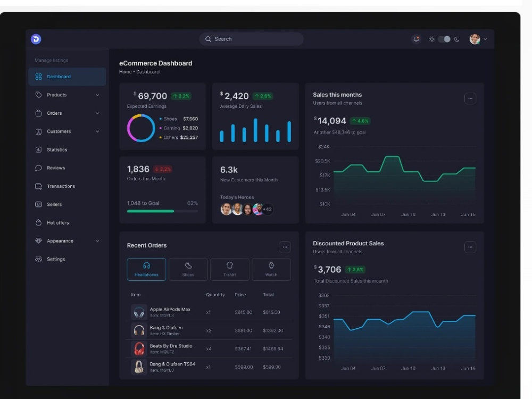Expand the profile menu chevron

485,39
